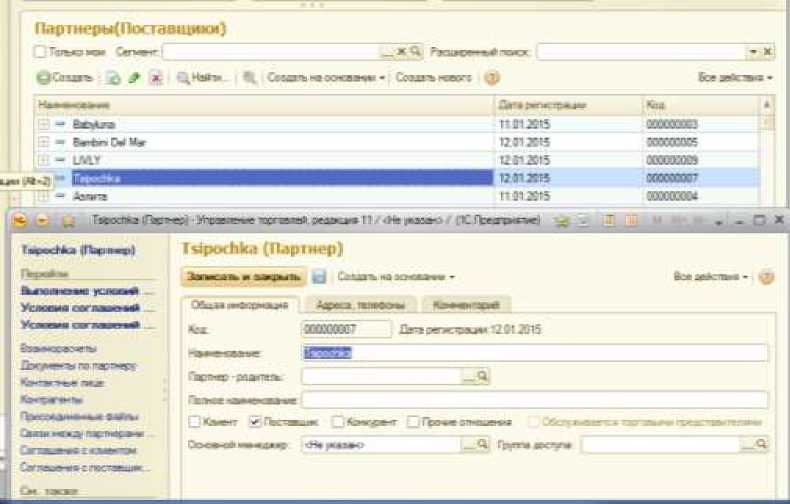Click magnifier icon of Партнер-родитель field
Viewport: 790px width, 504px height.
tap(482, 376)
